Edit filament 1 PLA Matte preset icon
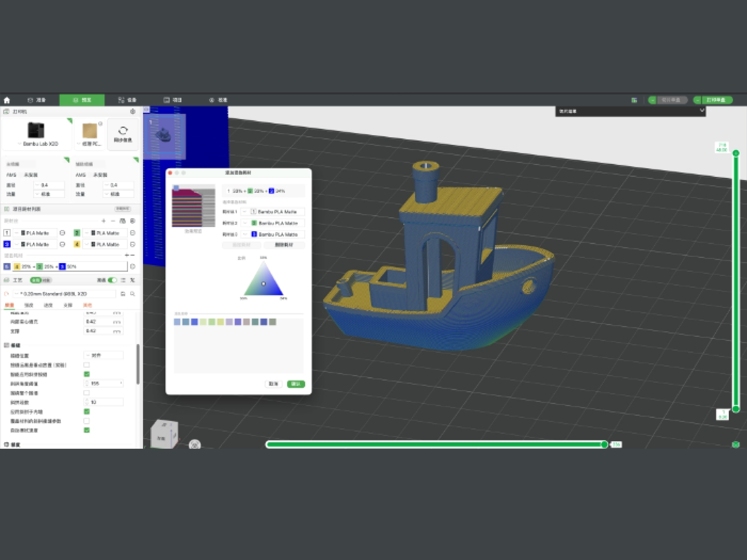This screenshot has width=747, height=560. click(62, 233)
